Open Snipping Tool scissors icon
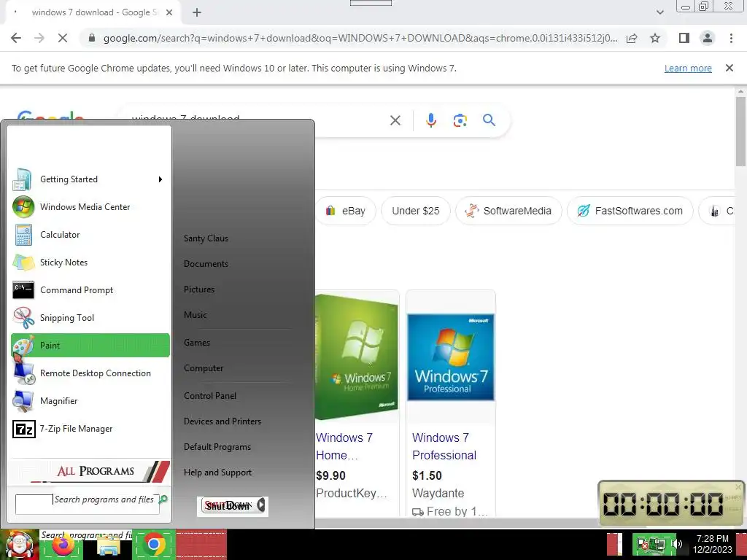The image size is (747, 560). coord(23,318)
